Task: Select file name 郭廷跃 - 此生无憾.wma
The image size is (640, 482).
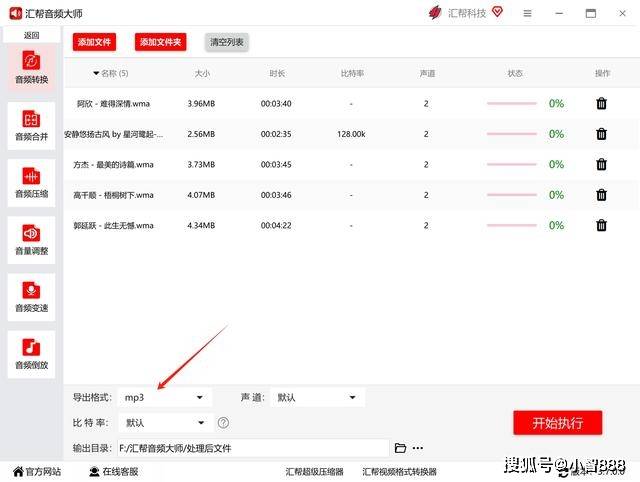Action: click(x=113, y=225)
